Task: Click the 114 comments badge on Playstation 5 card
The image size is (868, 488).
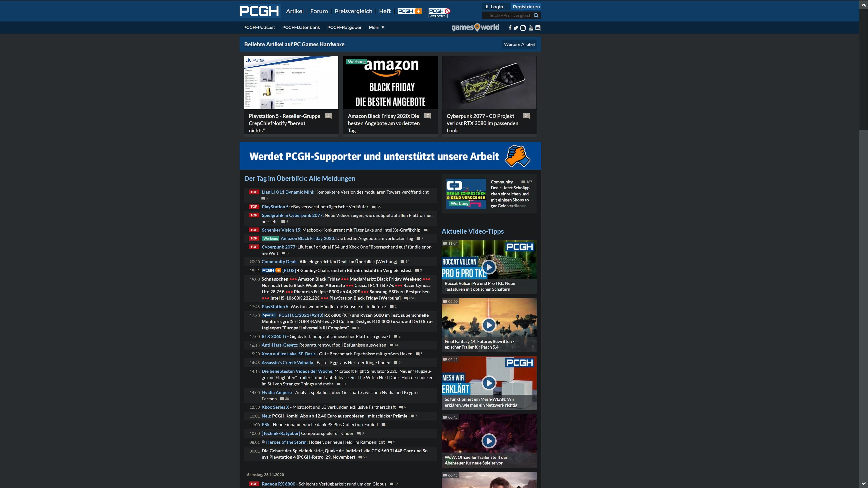Action: click(x=328, y=116)
